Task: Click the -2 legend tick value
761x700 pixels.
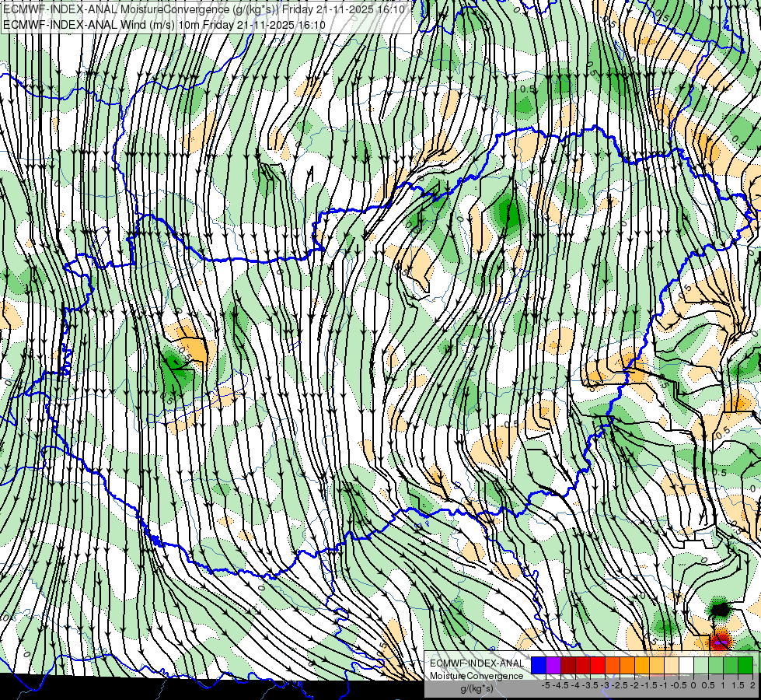Action: click(x=634, y=685)
